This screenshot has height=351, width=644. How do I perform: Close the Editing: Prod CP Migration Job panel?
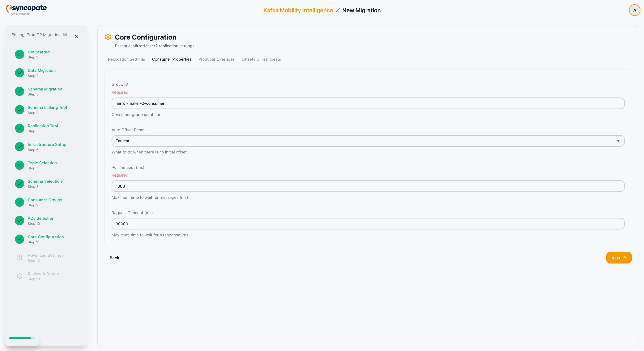coord(76,36)
